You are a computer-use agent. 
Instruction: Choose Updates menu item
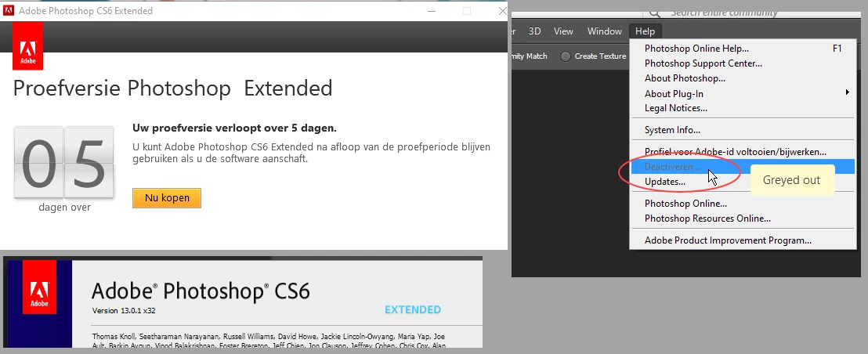tap(743, 182)
